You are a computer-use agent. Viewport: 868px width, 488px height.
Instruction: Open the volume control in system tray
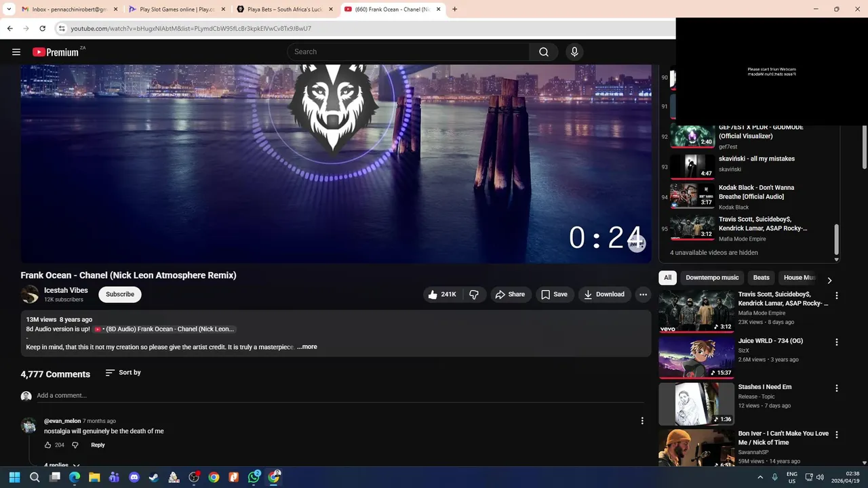tap(820, 477)
